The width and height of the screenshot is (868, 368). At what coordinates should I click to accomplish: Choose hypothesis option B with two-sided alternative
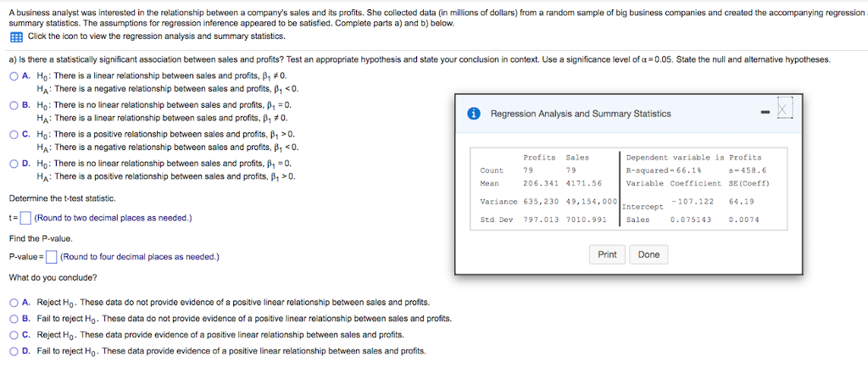(14, 105)
